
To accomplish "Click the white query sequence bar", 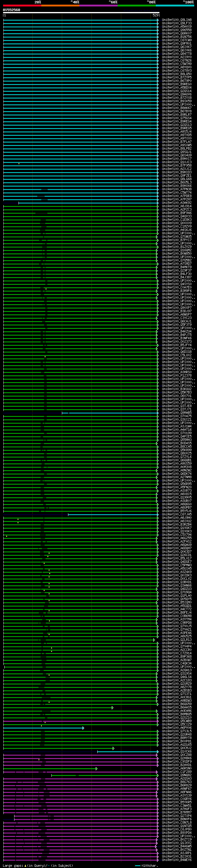I will point(81,12).
